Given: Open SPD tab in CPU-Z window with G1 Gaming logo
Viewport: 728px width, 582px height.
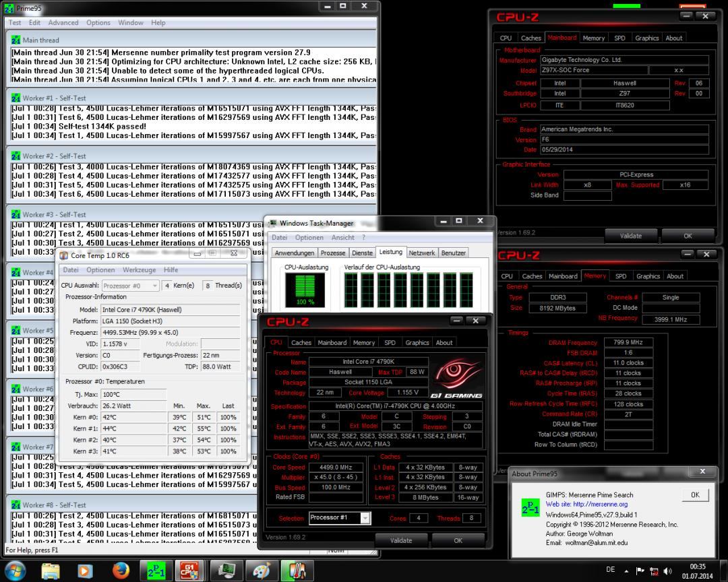Looking at the screenshot, I should (x=390, y=342).
